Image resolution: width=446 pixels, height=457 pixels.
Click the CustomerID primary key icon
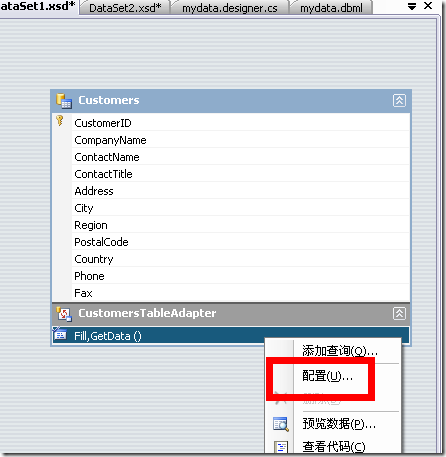[x=60, y=120]
